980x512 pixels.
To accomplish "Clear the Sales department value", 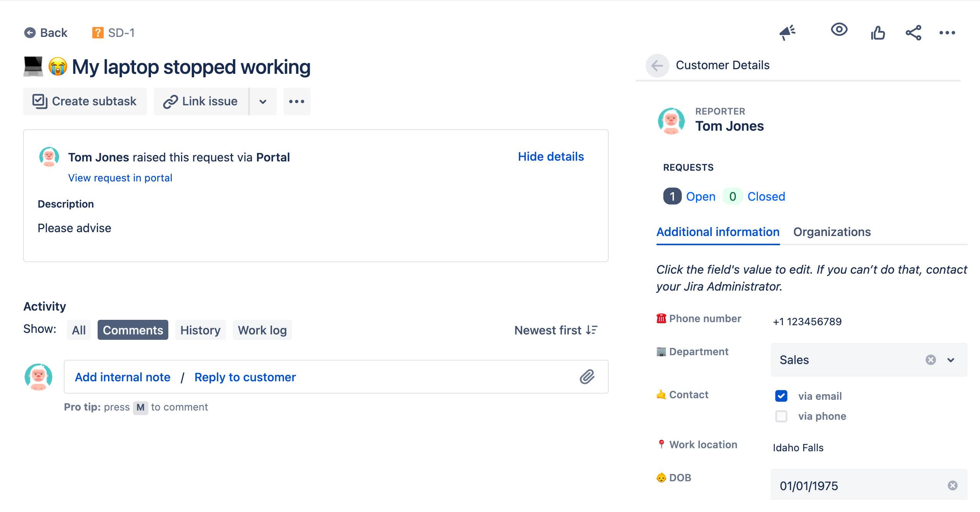I will pos(930,360).
